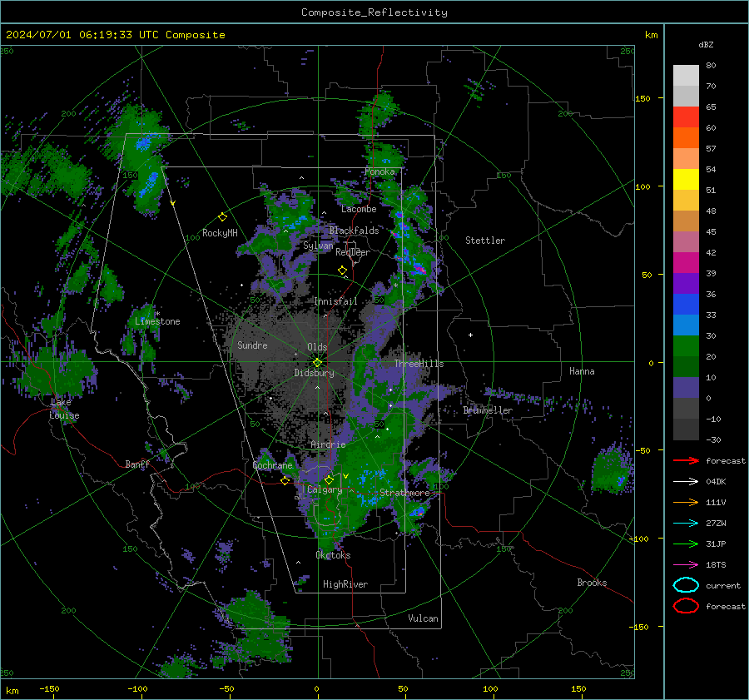Click the Stettler town label
This screenshot has height=700, width=749.
485,241
